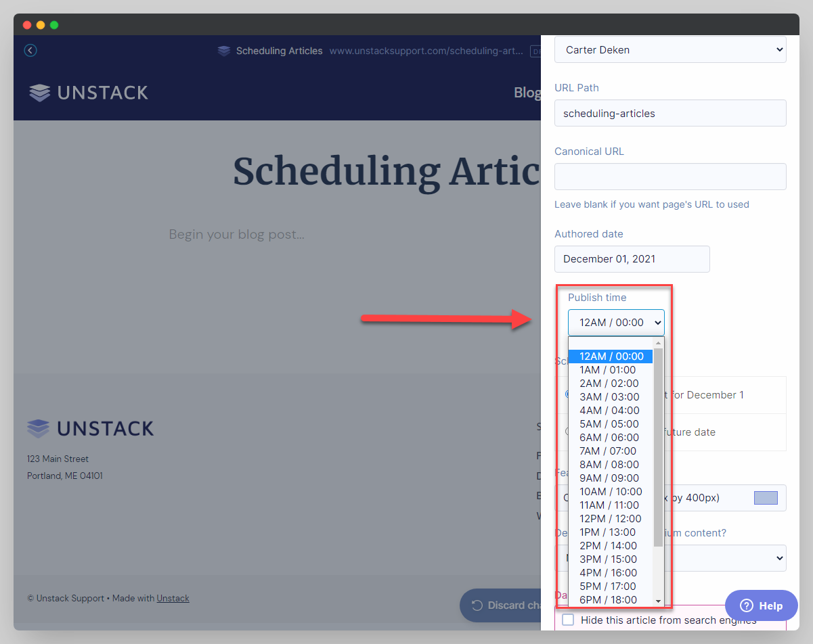Collapse the Publish time dropdown
Viewport: 813px width, 644px height.
tap(615, 323)
